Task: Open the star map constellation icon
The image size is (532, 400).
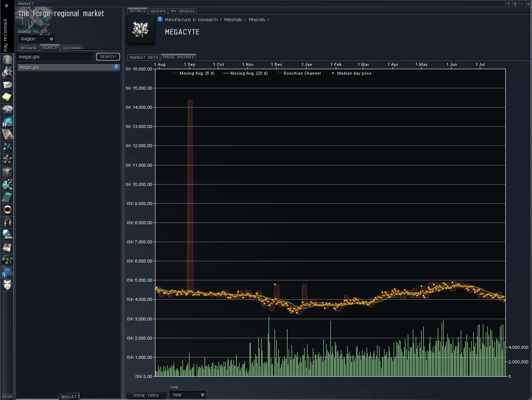Action: coord(7,147)
